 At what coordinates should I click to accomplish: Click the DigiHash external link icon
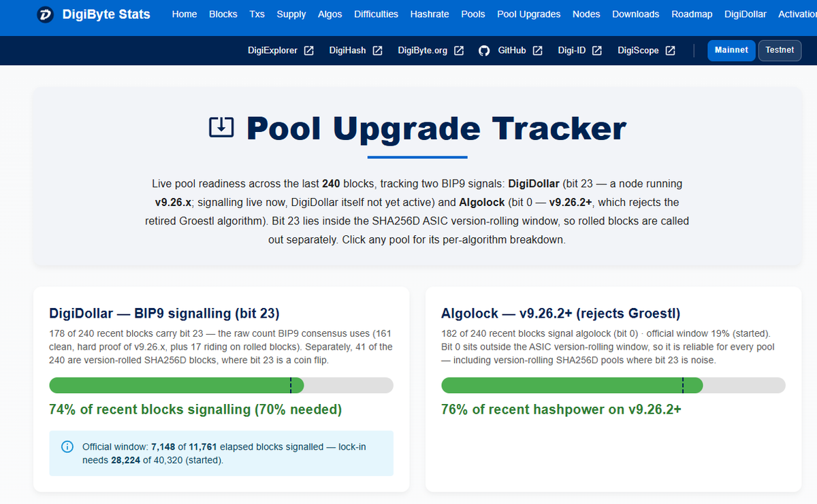377,50
